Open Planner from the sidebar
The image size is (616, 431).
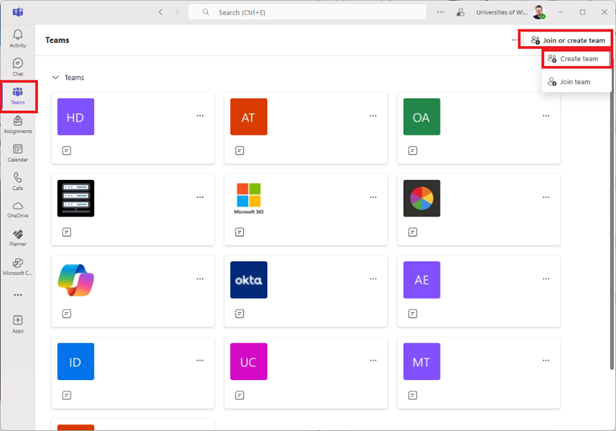coord(18,237)
